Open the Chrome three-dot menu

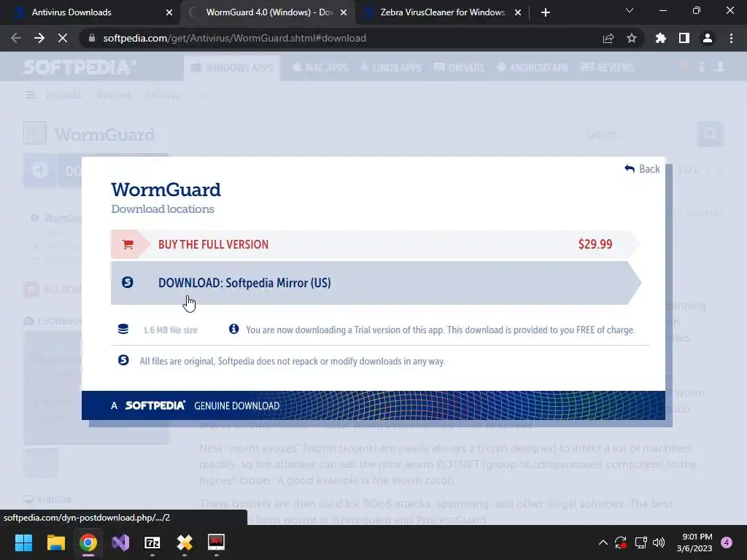(x=731, y=38)
